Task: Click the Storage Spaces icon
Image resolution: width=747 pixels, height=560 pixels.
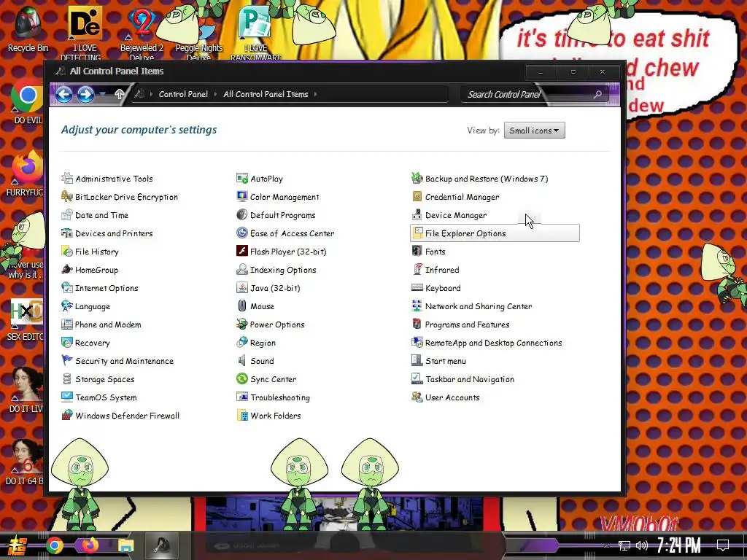Action: point(67,379)
